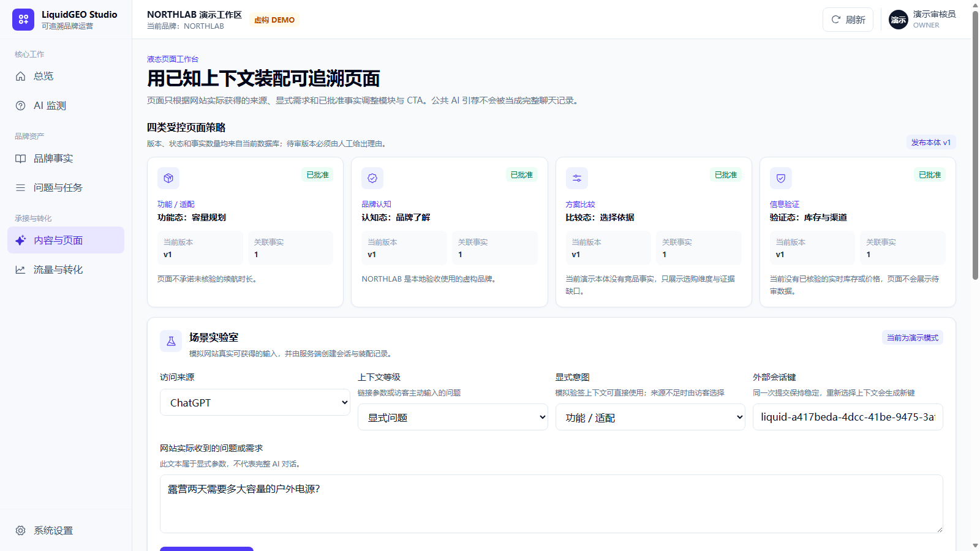
Task: Click the 功能态：容量规划 card title
Action: [192, 217]
